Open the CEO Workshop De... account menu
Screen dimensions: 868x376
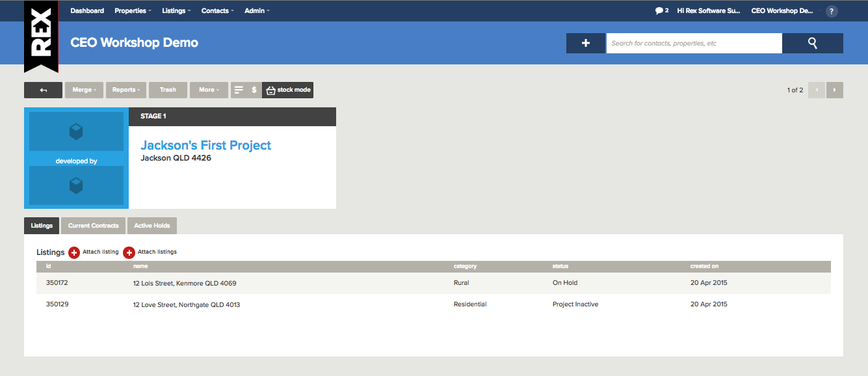pyautogui.click(x=782, y=10)
